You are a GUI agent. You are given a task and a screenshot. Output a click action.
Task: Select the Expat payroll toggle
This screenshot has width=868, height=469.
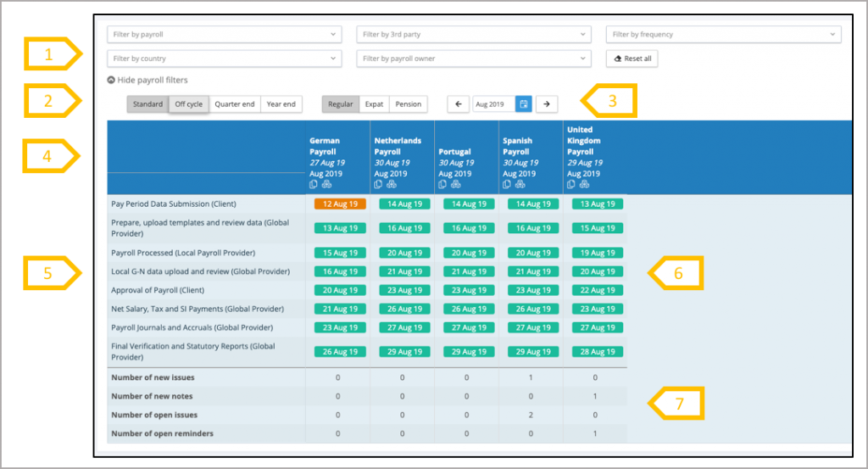tap(374, 104)
